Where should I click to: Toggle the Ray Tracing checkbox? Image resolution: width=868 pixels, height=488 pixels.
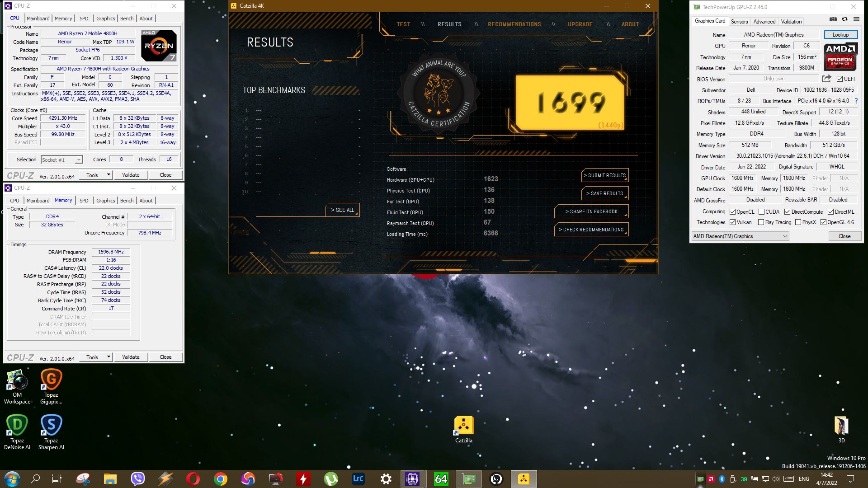point(761,222)
